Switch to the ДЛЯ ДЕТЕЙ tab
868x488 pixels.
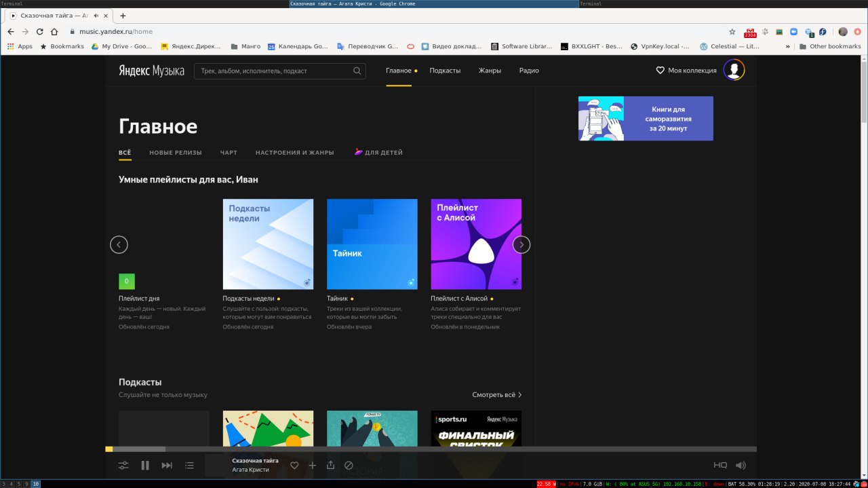[x=378, y=153]
